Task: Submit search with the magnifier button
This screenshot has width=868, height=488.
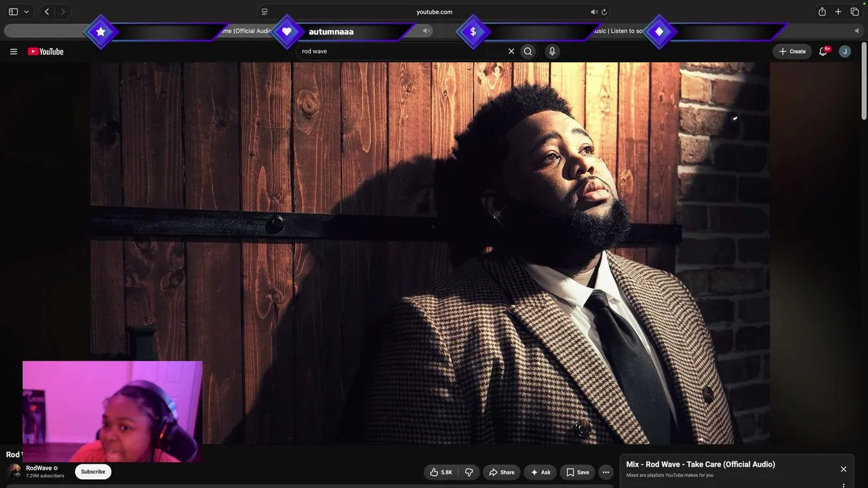Action: [x=528, y=52]
